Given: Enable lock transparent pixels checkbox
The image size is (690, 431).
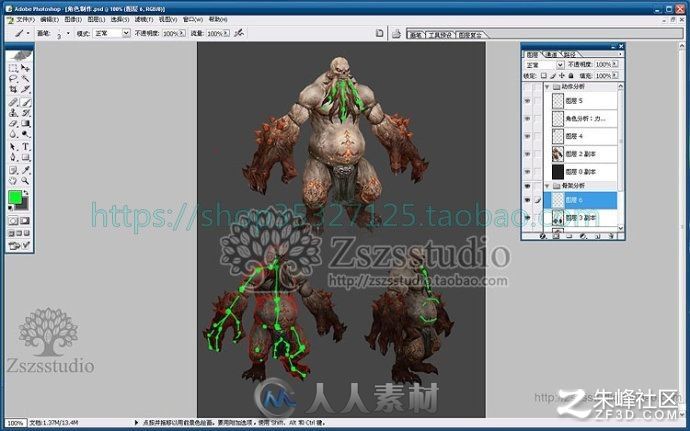Looking at the screenshot, I should coord(544,76).
